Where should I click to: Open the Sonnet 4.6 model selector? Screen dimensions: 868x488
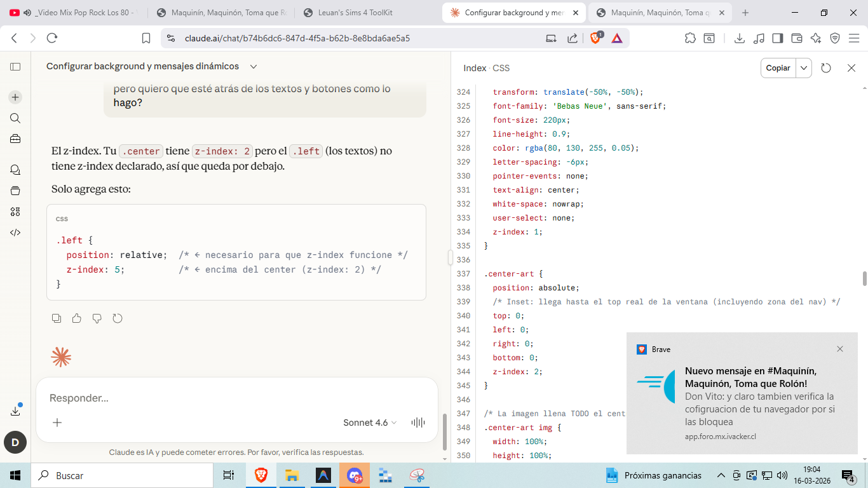(x=370, y=423)
